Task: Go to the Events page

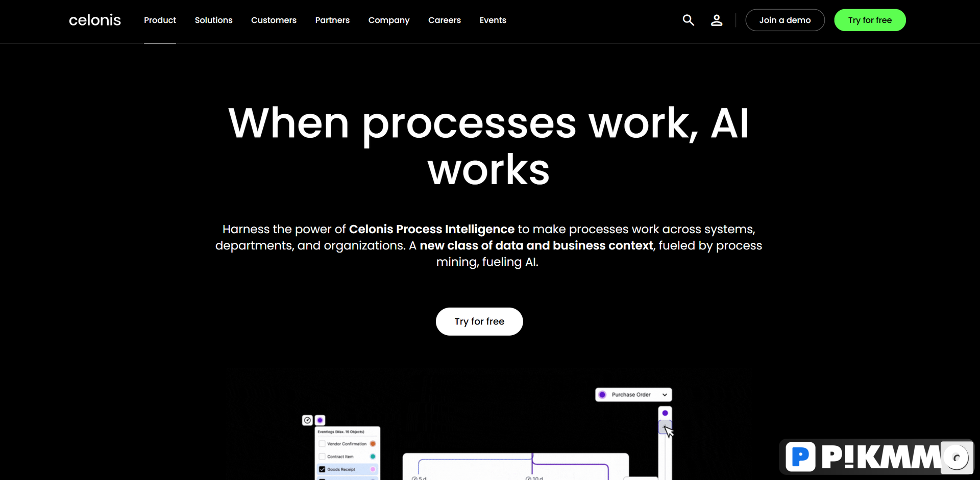Action: coord(493,20)
